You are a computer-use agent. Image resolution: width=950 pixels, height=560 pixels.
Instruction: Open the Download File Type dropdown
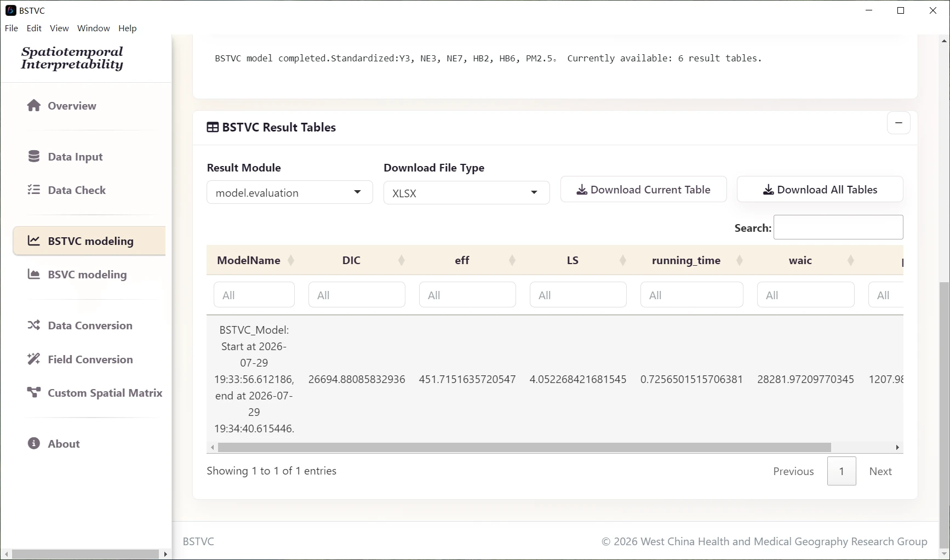pos(467,193)
